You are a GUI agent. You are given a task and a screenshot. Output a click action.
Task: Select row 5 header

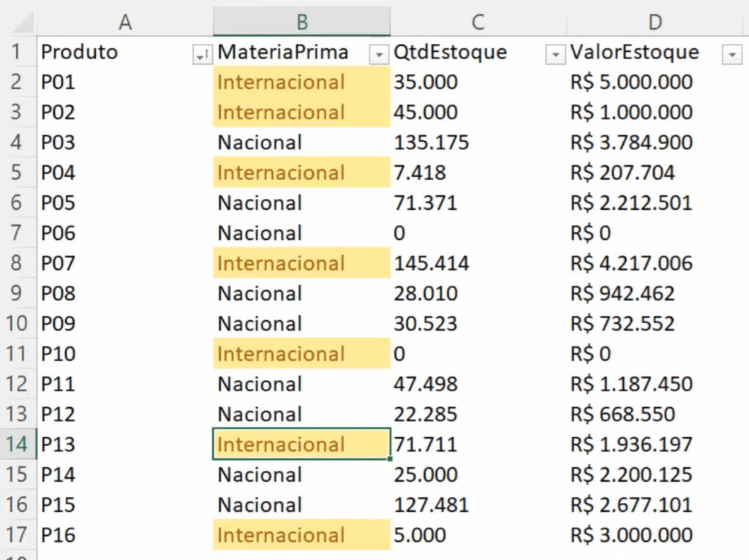(18, 173)
